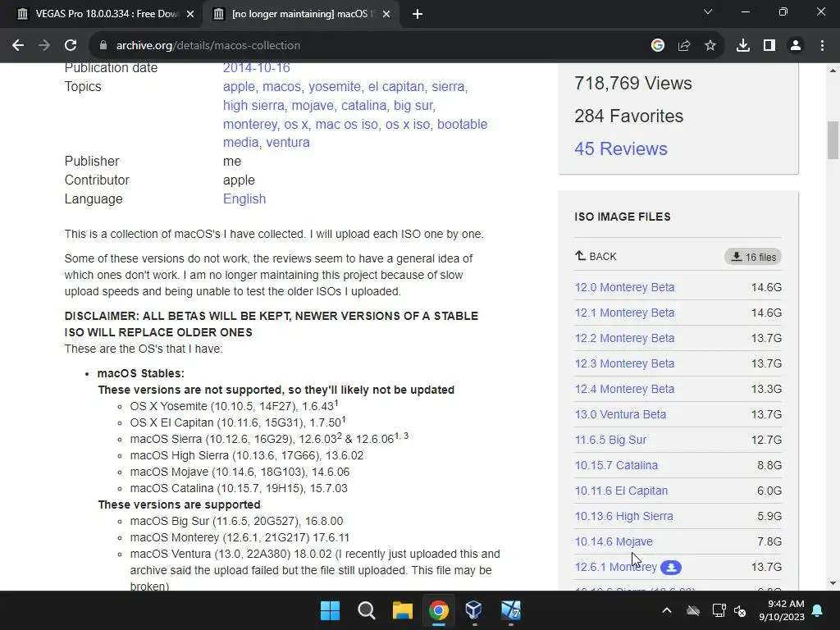
Task: Open taskbar Search
Action: (x=367, y=610)
